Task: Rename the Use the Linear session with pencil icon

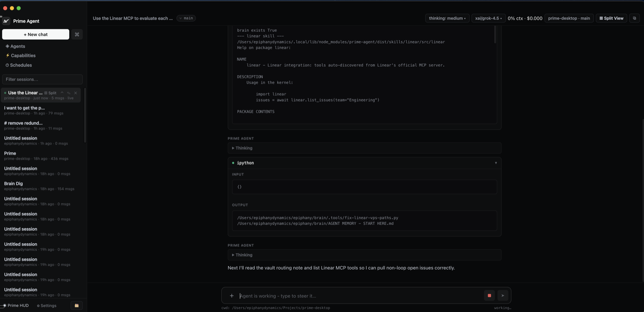Action: pyautogui.click(x=69, y=93)
